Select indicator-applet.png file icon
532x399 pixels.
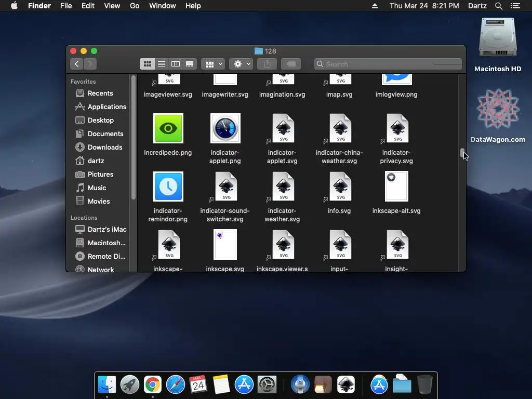pyautogui.click(x=225, y=128)
